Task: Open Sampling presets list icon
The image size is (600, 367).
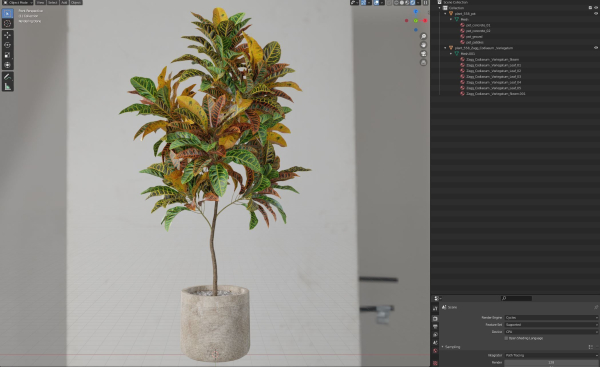Action: click(590, 347)
